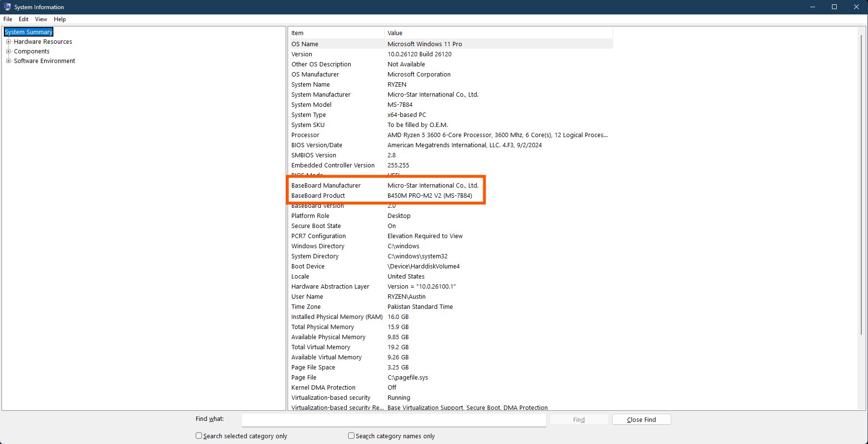Screen dimensions: 868x444
Task: Expand the Components node
Action: (x=8, y=51)
